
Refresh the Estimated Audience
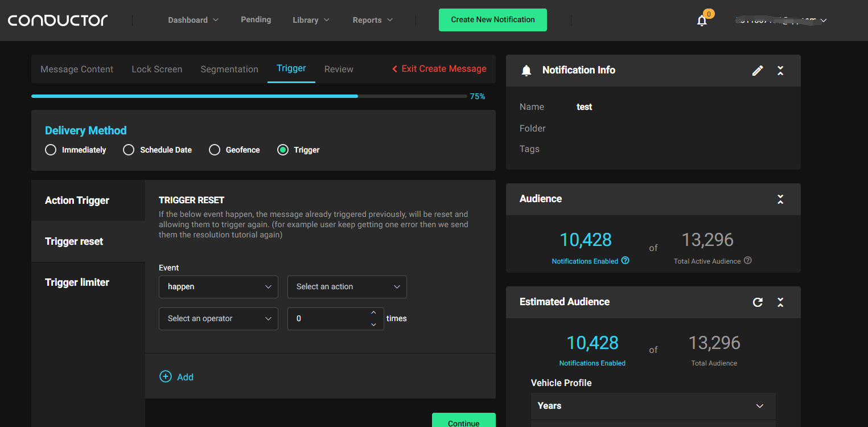click(x=758, y=302)
